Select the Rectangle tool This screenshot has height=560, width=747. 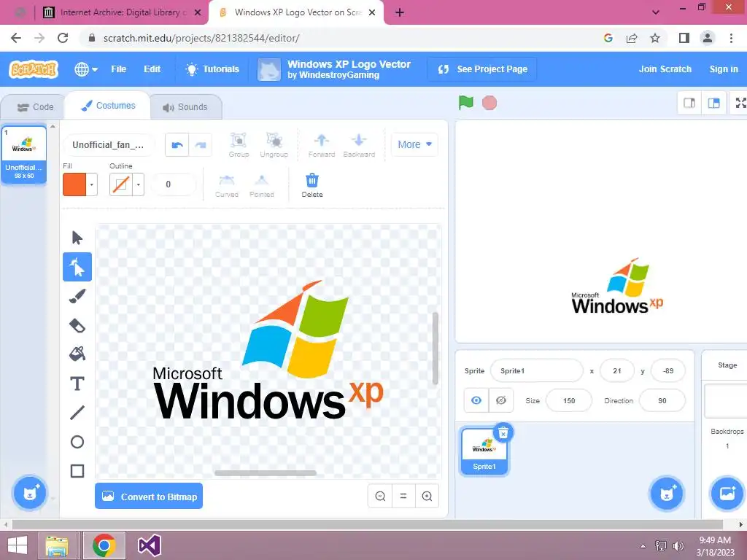pyautogui.click(x=77, y=471)
